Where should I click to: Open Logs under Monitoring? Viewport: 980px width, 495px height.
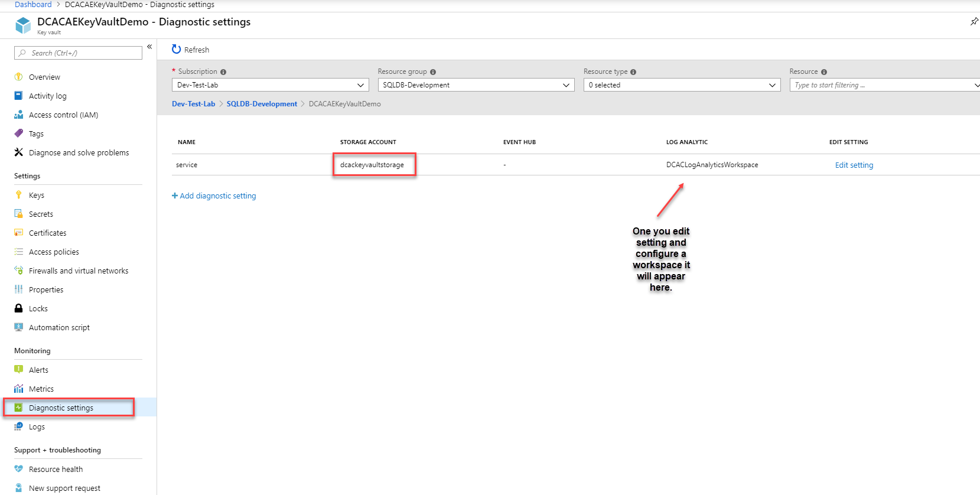tap(37, 426)
